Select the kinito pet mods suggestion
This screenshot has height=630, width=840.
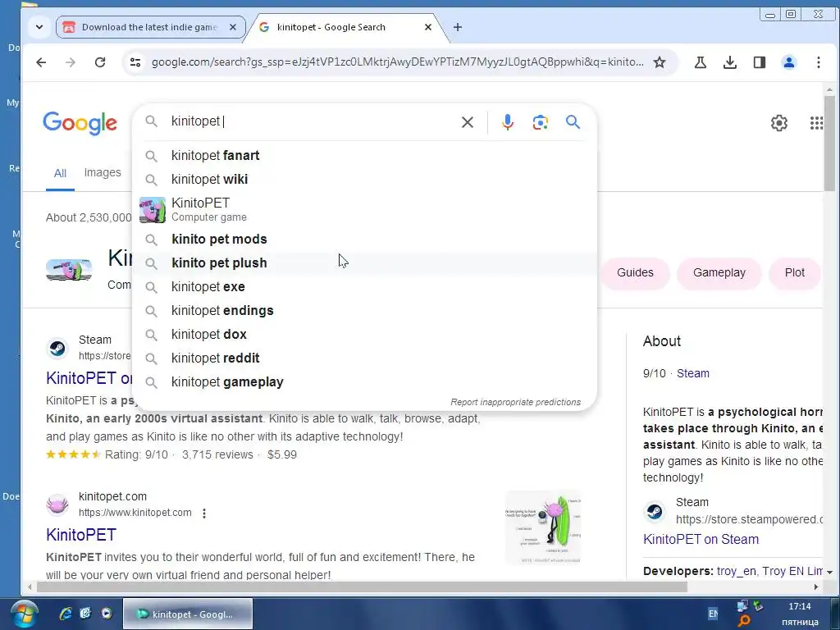click(x=364, y=239)
